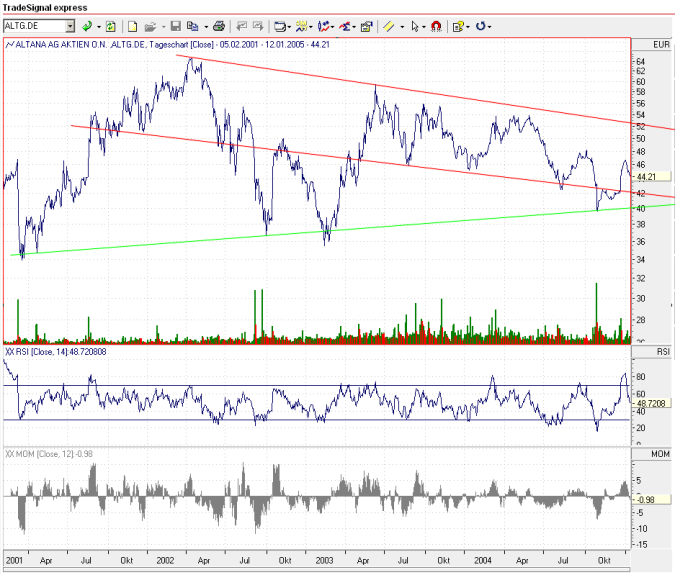Click the open folder icon

click(x=149, y=26)
